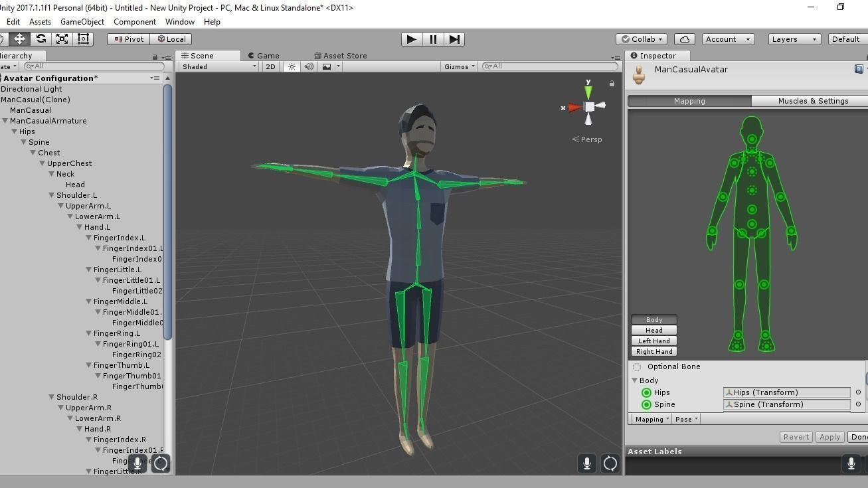Click the circular arrow icon in Hierarchy panel
This screenshot has width=868, height=488.
[161, 463]
